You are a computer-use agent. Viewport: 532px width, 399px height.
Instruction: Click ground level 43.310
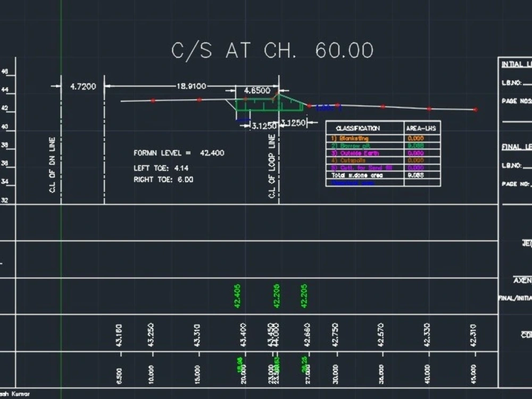click(197, 335)
